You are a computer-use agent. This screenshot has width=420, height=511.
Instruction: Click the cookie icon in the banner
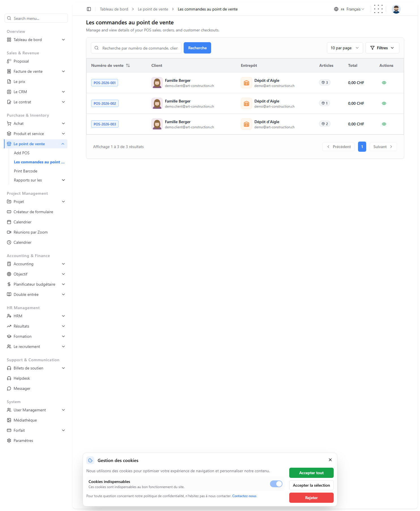90,460
